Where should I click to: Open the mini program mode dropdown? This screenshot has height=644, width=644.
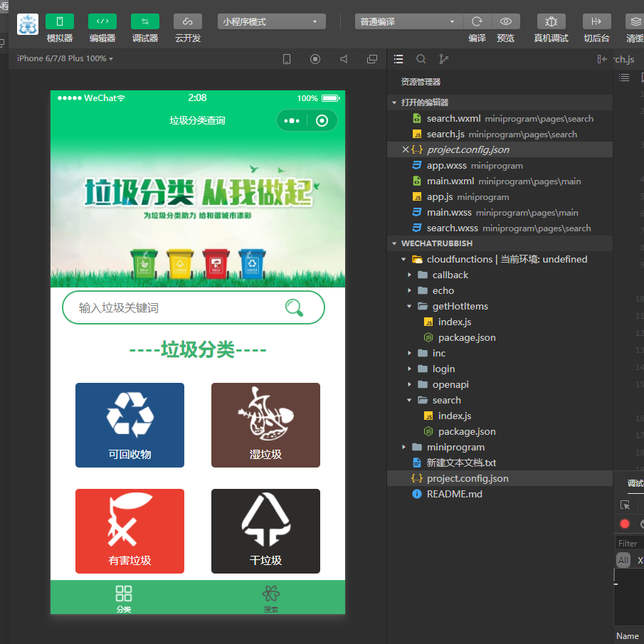tap(271, 21)
